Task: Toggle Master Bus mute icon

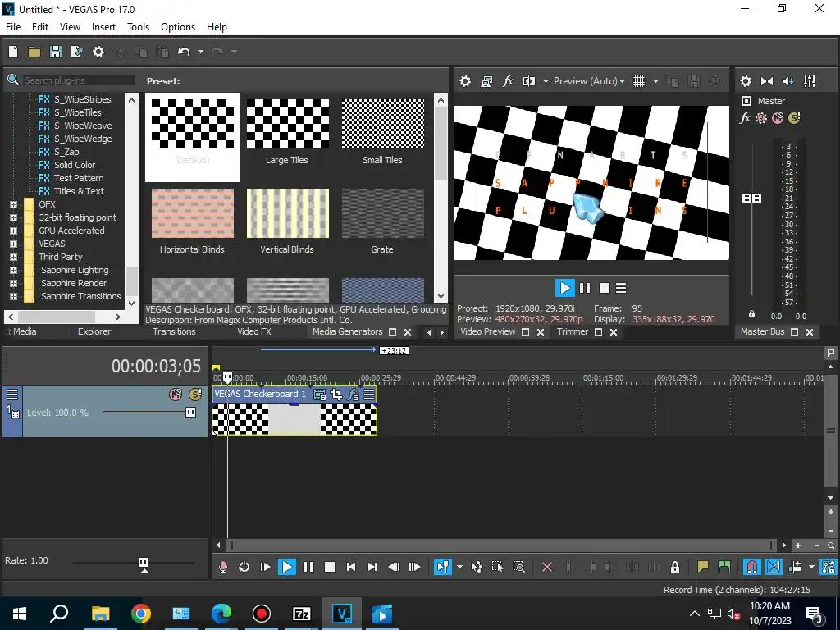Action: pos(778,118)
